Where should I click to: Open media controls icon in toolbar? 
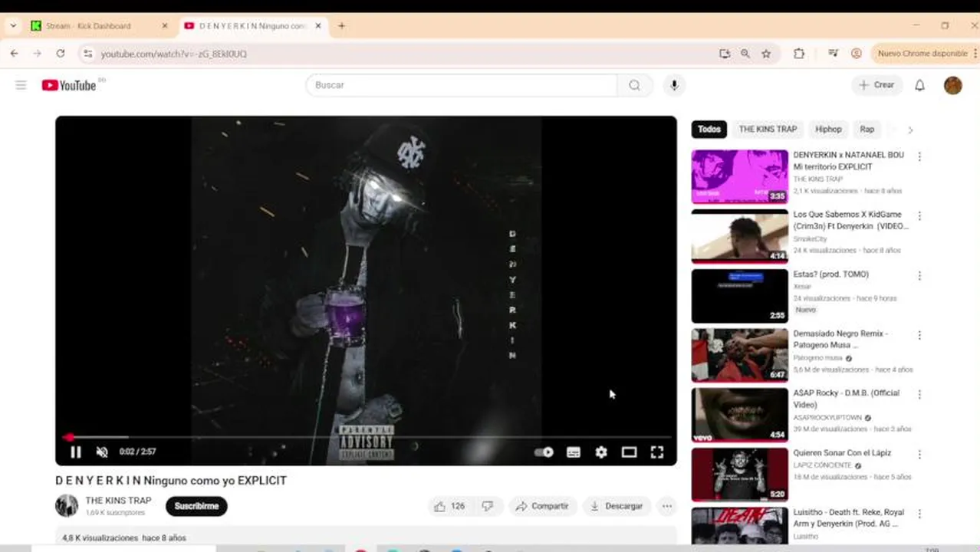click(x=833, y=54)
